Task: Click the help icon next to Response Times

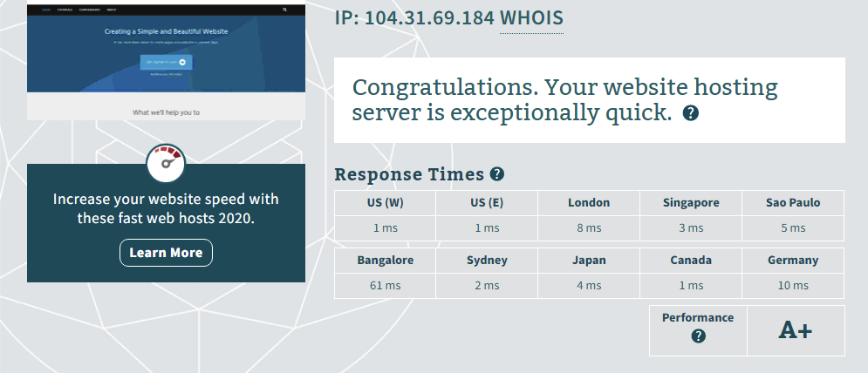Action: (x=497, y=174)
